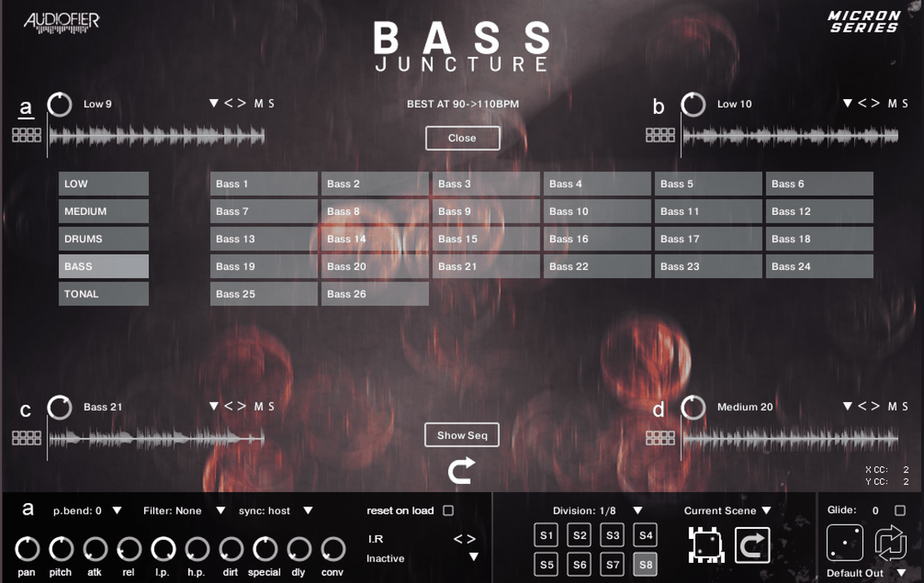Click the dice icon next to Current Scene
The width and height of the screenshot is (924, 583).
[707, 545]
